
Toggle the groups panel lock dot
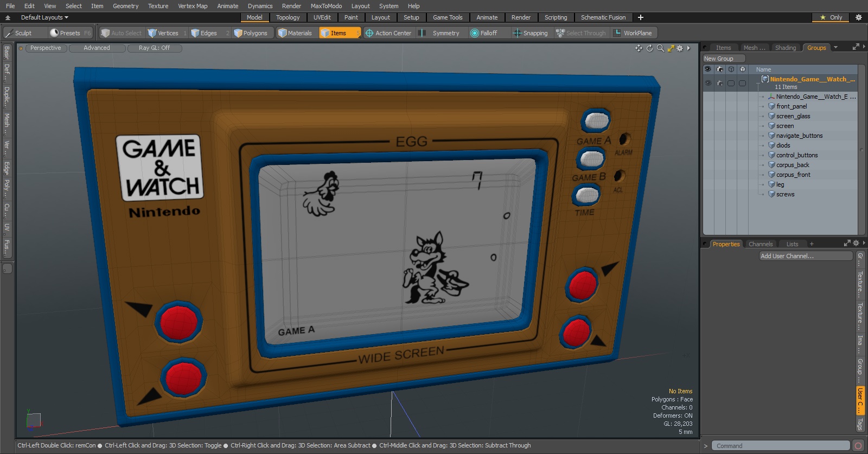(x=705, y=48)
